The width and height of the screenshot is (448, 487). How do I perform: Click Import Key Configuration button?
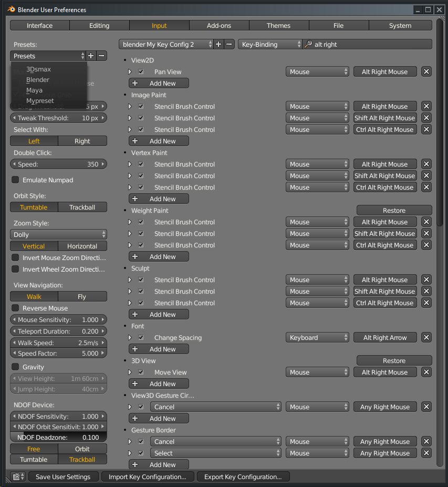148,476
